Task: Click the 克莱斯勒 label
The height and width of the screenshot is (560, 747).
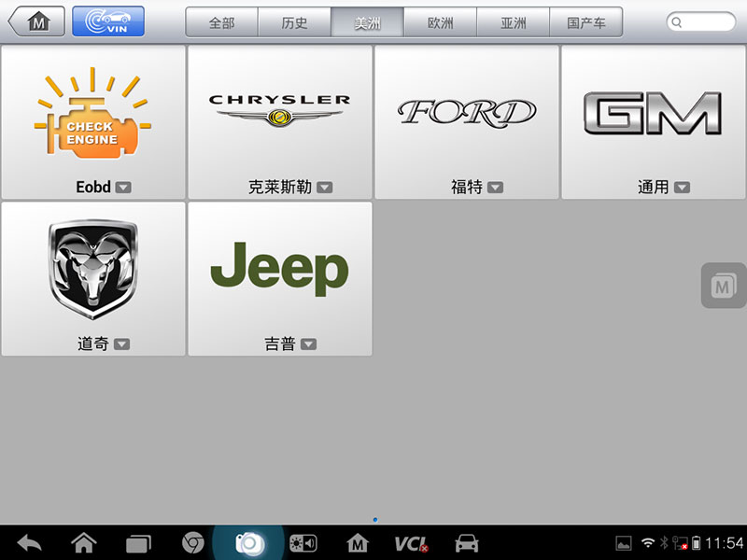Action: pos(280,187)
